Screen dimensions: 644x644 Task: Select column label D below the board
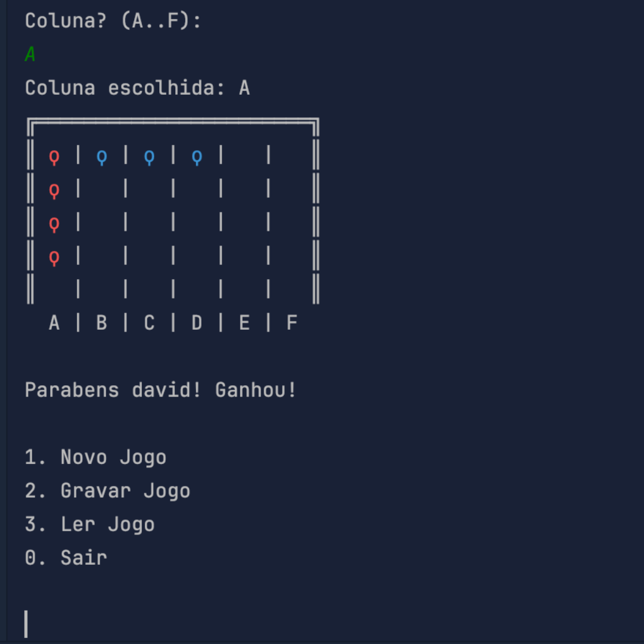pos(197,323)
